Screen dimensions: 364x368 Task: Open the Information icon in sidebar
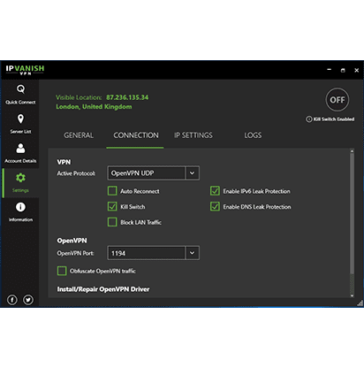tap(20, 207)
